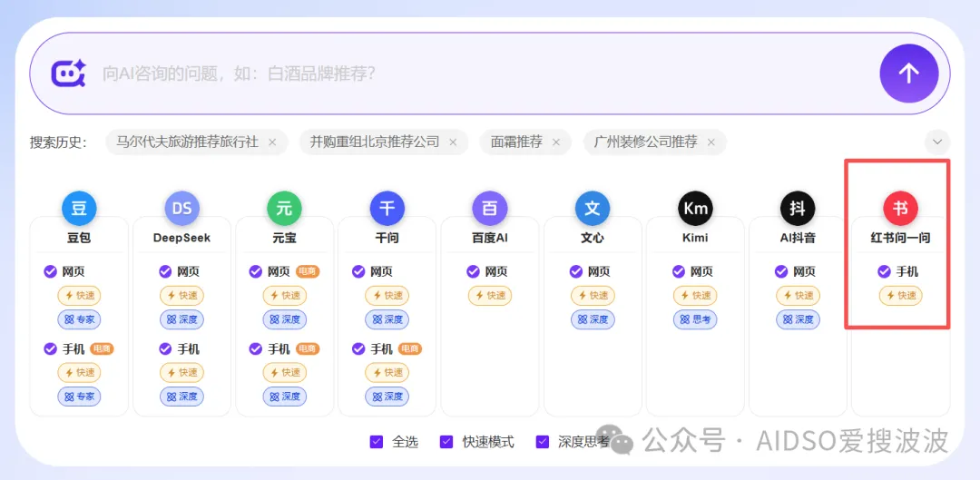Select the 千问 avatar icon
The width and height of the screenshot is (980, 480).
tap(387, 208)
